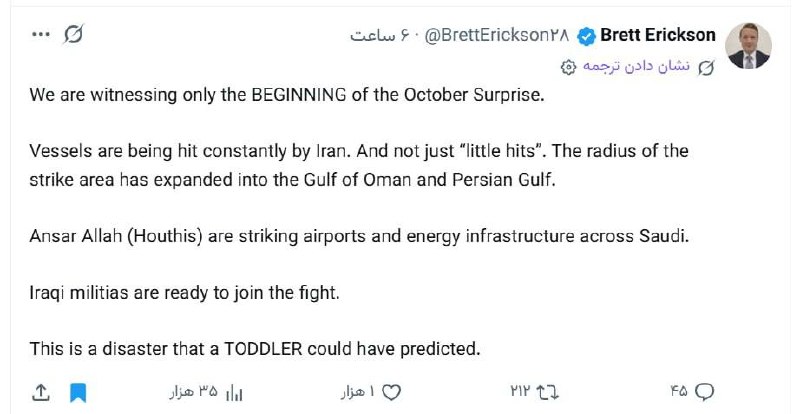Click the Grok icon next to translation link

pos(707,67)
